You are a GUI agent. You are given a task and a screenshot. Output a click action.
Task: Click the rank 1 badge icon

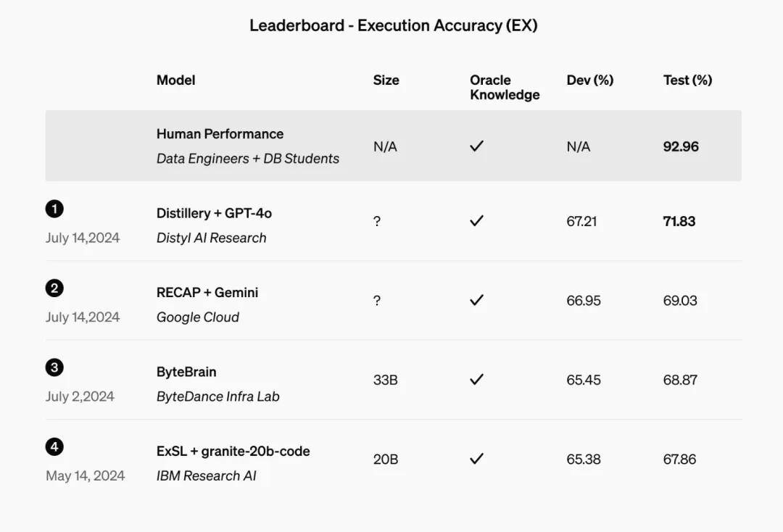click(x=54, y=209)
